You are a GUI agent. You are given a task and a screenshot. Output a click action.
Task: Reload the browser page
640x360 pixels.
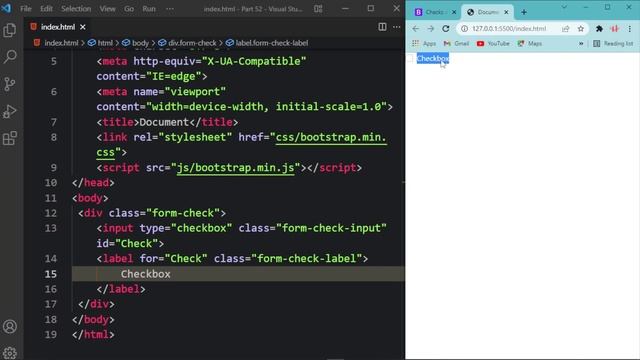tap(446, 29)
